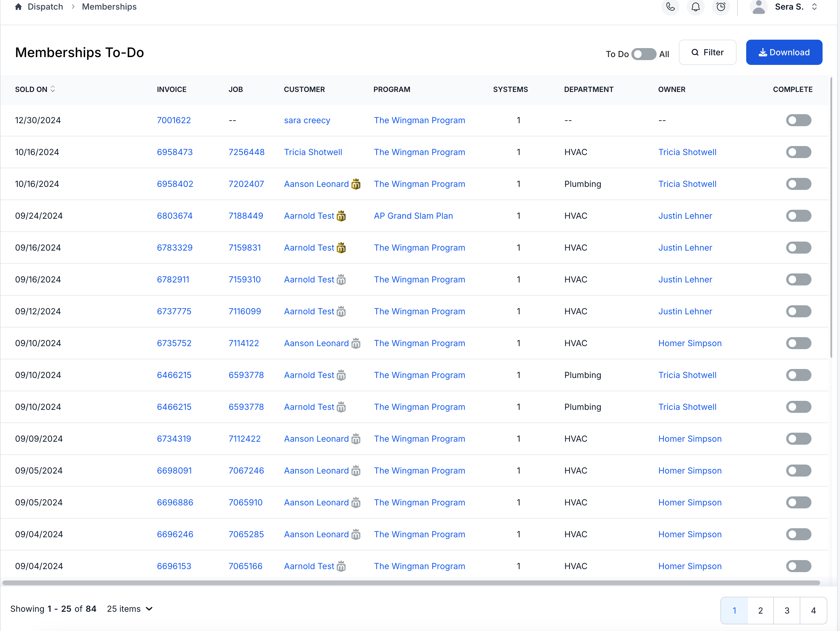Expand the Sera S. user menu
840x631 pixels.
pyautogui.click(x=796, y=7)
